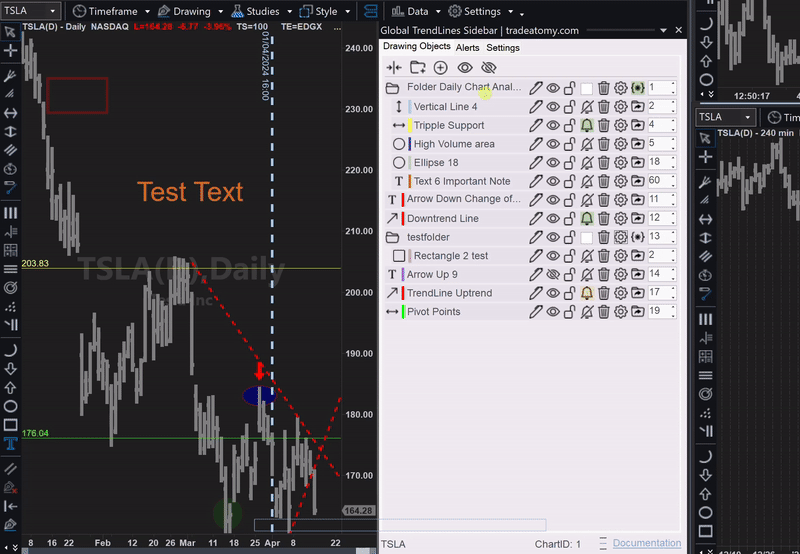Screen dimensions: 800x554
Task: Move Ellipse 18 to folder icon
Action: (637, 162)
